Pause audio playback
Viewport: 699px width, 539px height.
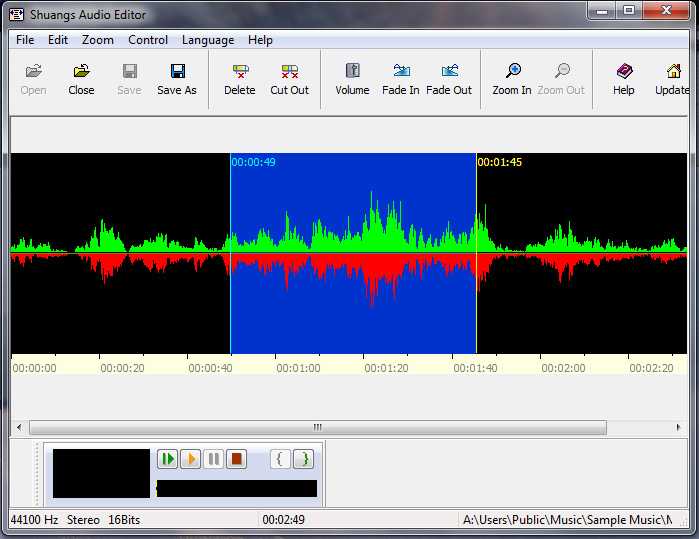(214, 459)
